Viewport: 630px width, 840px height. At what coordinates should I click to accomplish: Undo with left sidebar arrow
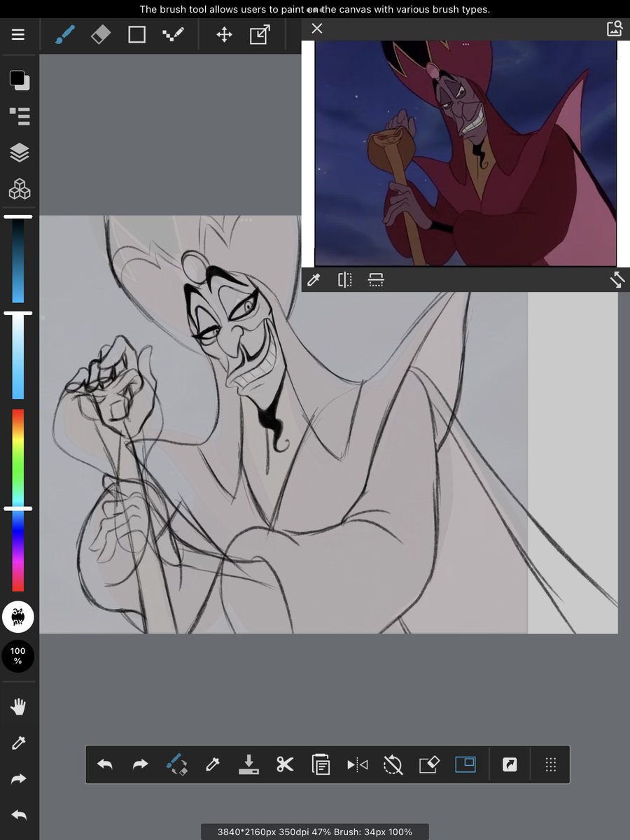tap(18, 815)
